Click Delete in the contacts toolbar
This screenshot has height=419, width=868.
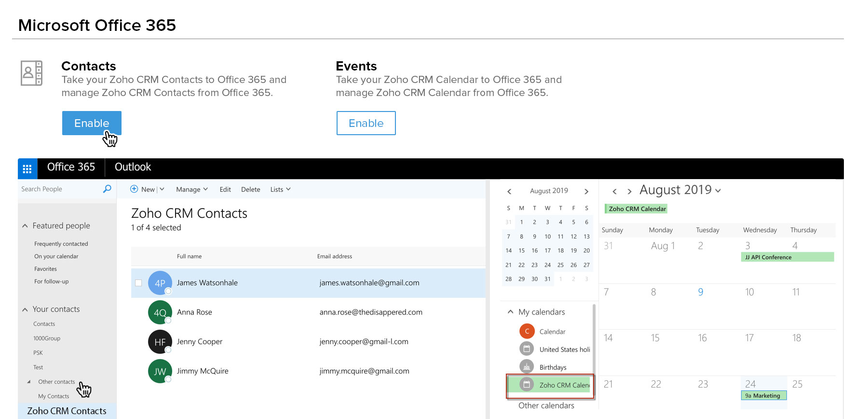[251, 189]
